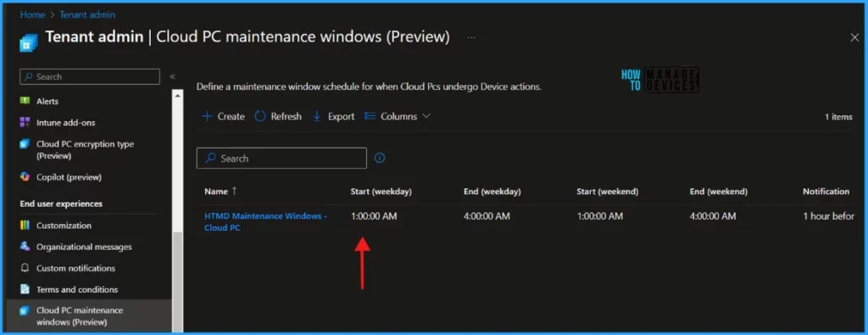868x335 pixels.
Task: Click the info icon beside search
Action: click(x=380, y=158)
